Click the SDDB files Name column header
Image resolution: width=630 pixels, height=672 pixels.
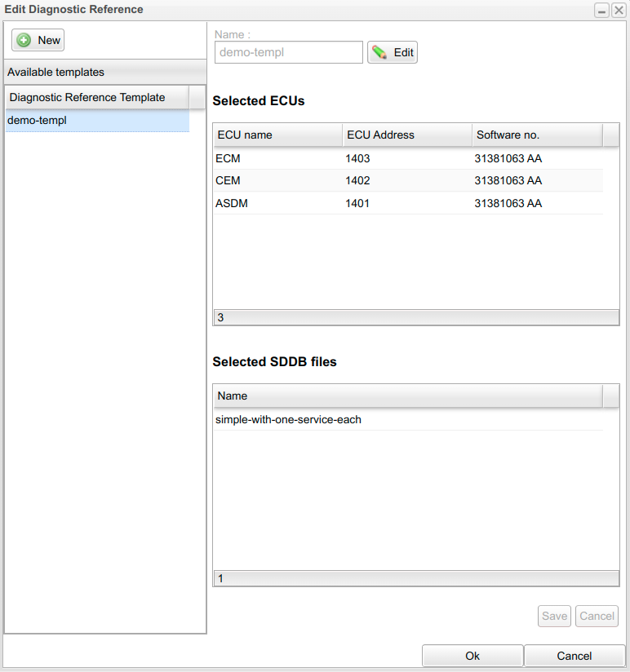[407, 396]
